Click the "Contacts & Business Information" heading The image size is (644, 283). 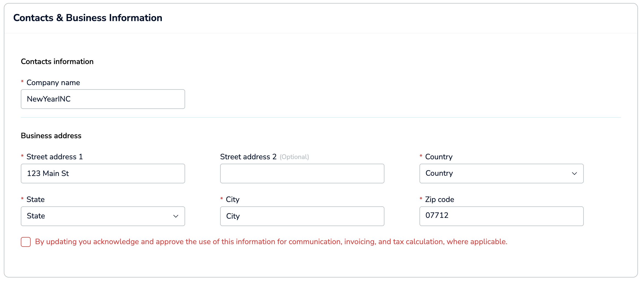pyautogui.click(x=88, y=18)
